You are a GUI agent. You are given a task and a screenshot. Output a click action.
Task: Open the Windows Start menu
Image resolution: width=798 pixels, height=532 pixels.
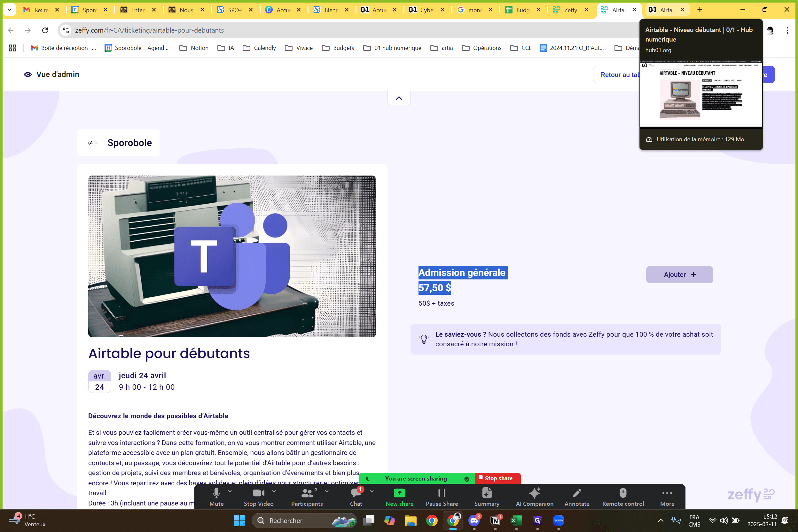click(239, 520)
